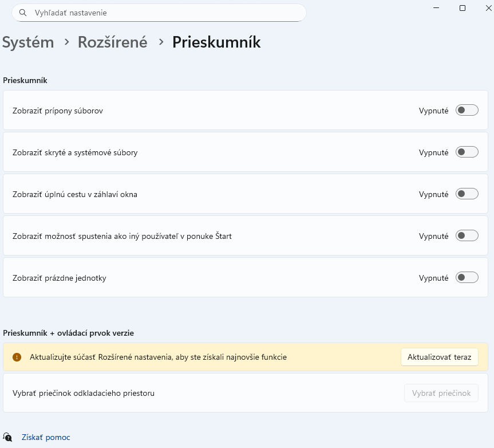Click the help icon beside 'Získať pomoc'
Screen dimensions: 494x448
click(x=7, y=437)
